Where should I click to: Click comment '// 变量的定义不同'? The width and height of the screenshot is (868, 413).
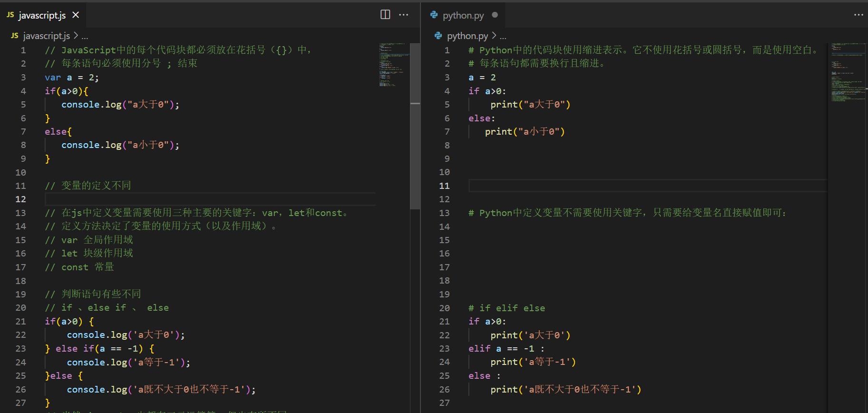[88, 186]
